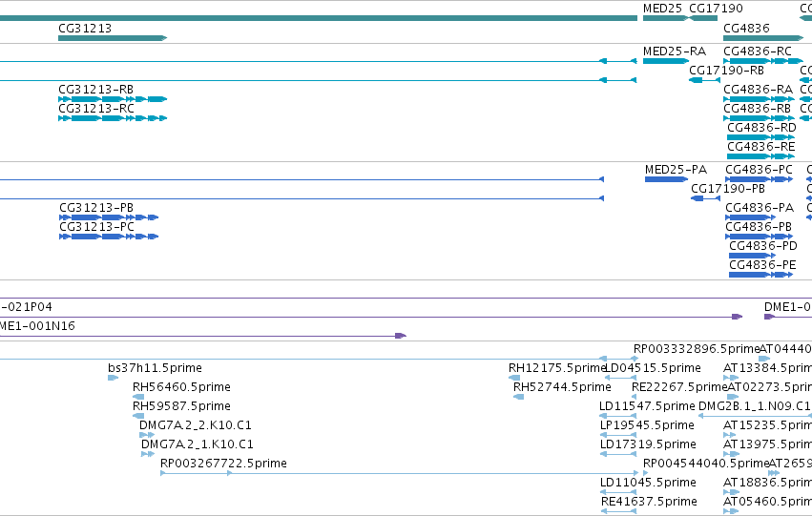Click the CG31213-PB protein feature
Viewport: 812px width, 516px height.
coord(109,217)
